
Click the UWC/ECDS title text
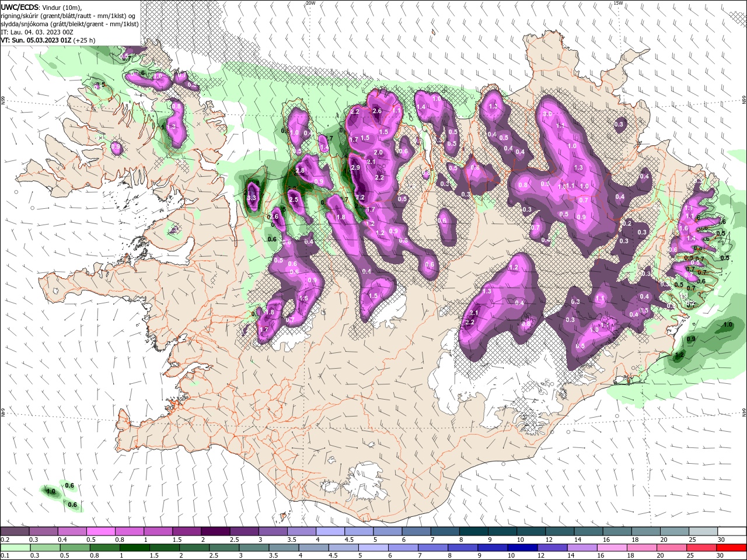pyautogui.click(x=20, y=6)
